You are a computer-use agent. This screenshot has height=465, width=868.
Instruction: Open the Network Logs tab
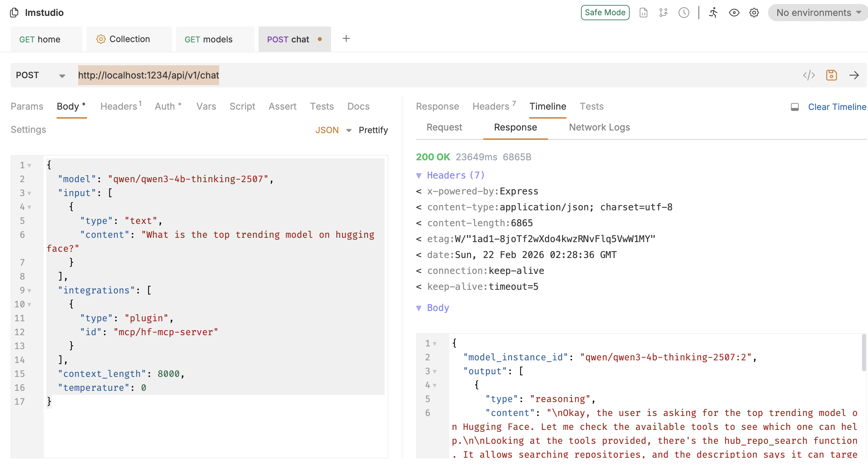[599, 128]
